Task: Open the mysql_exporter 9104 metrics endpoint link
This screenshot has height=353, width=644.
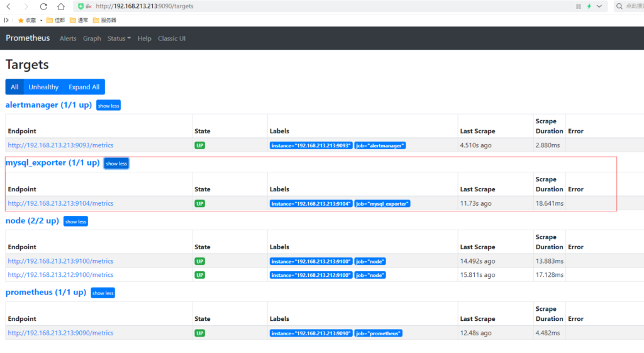Action: point(60,203)
